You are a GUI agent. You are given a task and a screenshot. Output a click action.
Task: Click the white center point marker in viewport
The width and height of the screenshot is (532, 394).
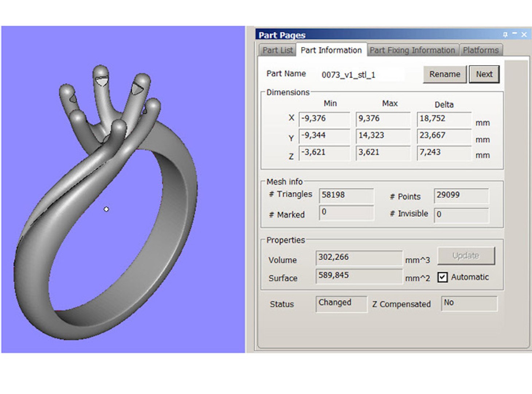pos(106,209)
